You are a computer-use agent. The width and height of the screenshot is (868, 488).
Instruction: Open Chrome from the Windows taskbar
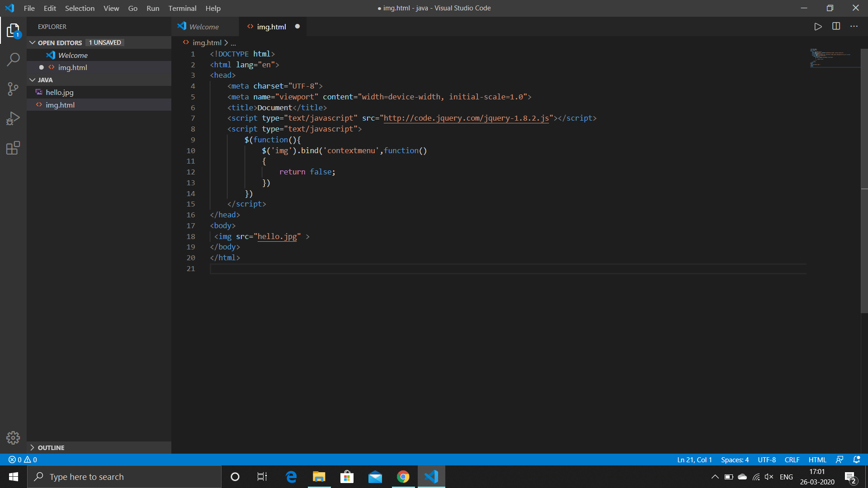pyautogui.click(x=403, y=477)
